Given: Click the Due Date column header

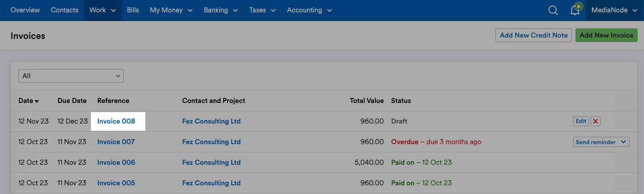Looking at the screenshot, I should (72, 101).
